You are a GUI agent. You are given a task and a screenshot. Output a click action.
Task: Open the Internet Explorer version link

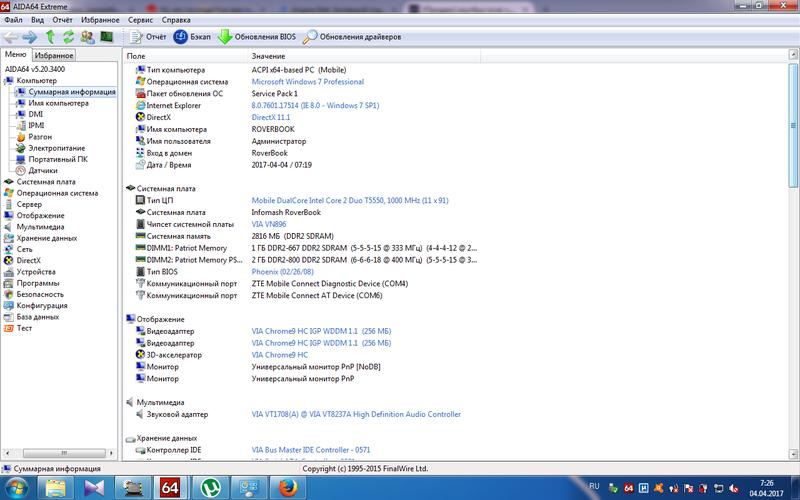coord(315,105)
